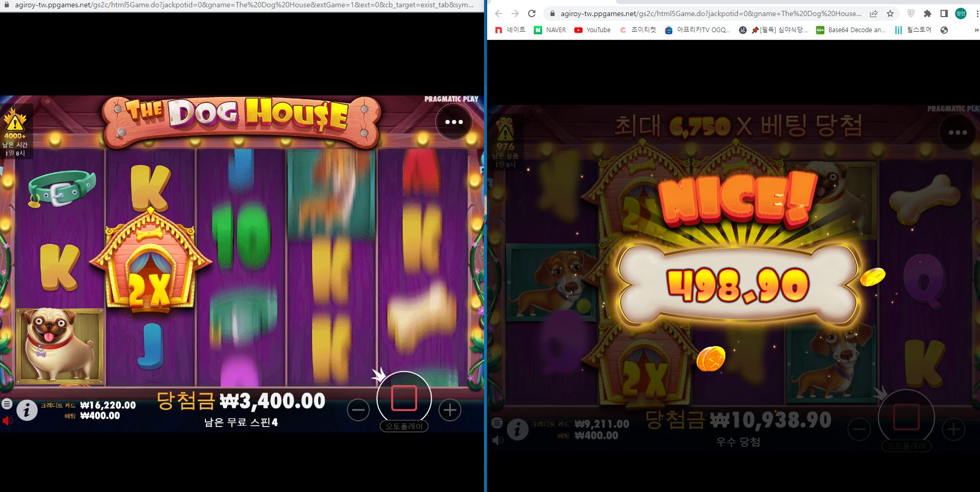Click the red square stop button in right game

coord(906,417)
